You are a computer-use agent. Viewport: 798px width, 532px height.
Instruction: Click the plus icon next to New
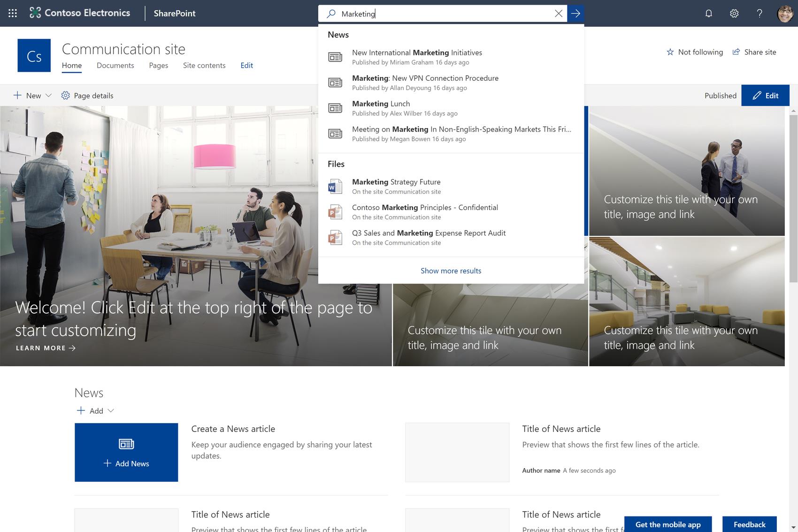coord(17,95)
